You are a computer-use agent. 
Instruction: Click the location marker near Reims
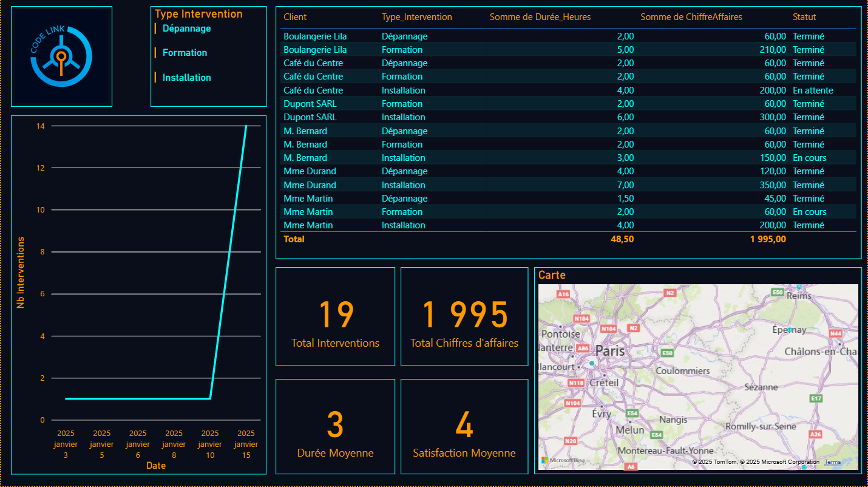pyautogui.click(x=799, y=287)
